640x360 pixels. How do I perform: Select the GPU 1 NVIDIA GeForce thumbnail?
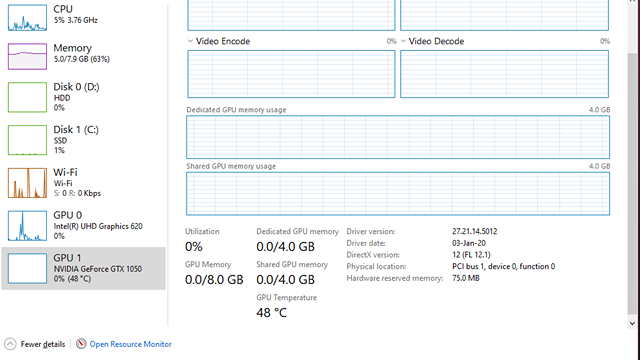(x=27, y=268)
